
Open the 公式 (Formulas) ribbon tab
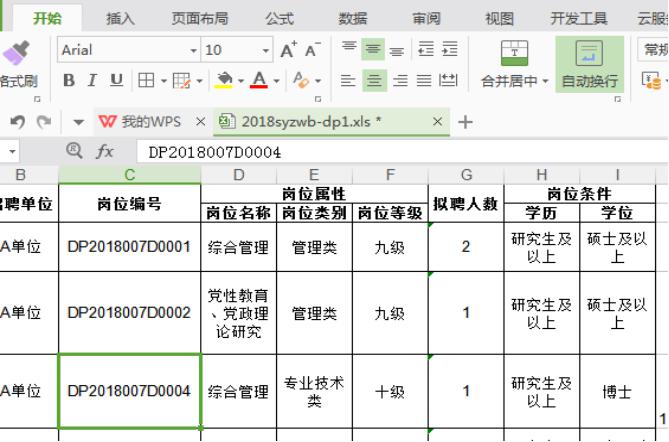point(279,18)
